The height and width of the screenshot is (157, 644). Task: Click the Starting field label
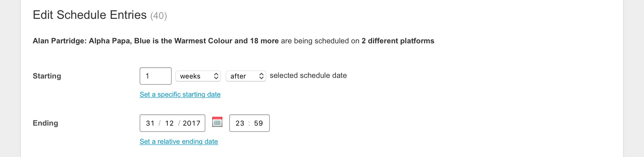coord(47,76)
